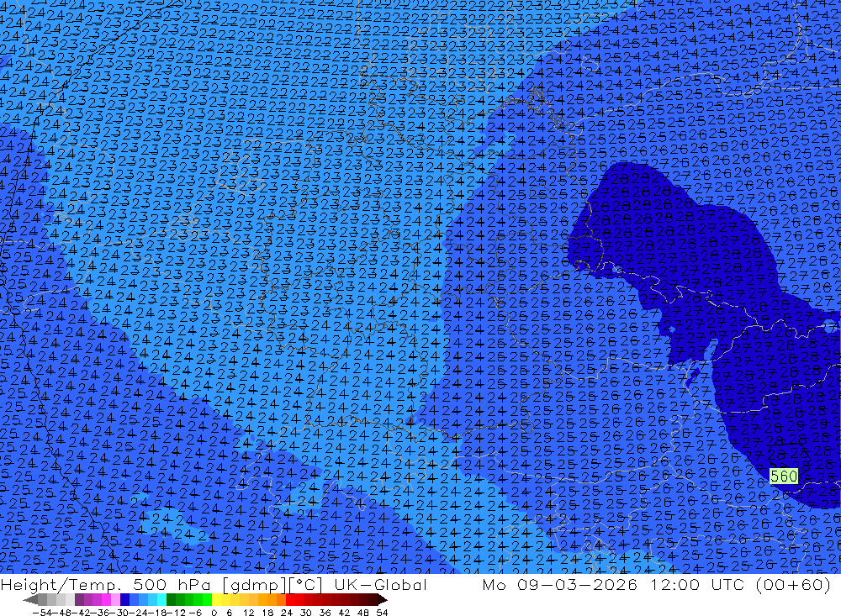The image size is (841, 616).
Task: Click the UK-Global model name in the title
Action: 380,584
